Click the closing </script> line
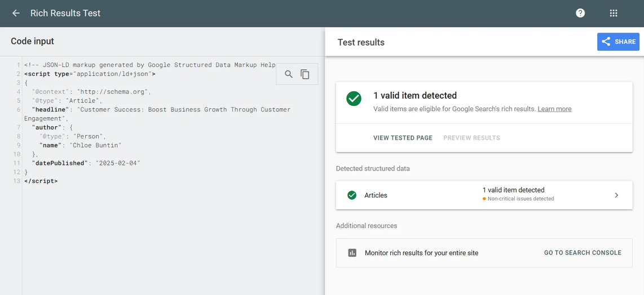Image resolution: width=644 pixels, height=295 pixels. (41, 181)
